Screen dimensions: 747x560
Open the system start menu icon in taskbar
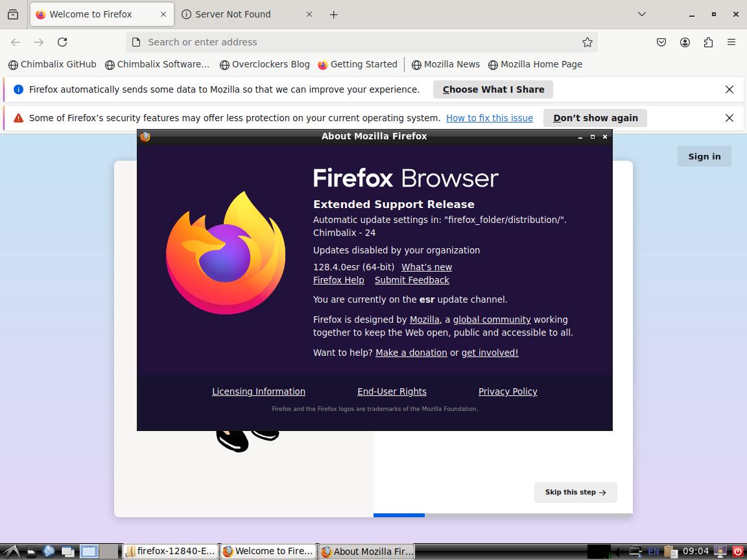point(10,552)
